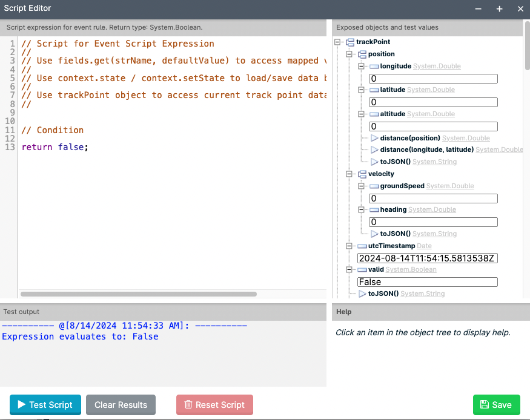The height and width of the screenshot is (420, 530).
Task: Click the position object icon
Action: click(362, 54)
